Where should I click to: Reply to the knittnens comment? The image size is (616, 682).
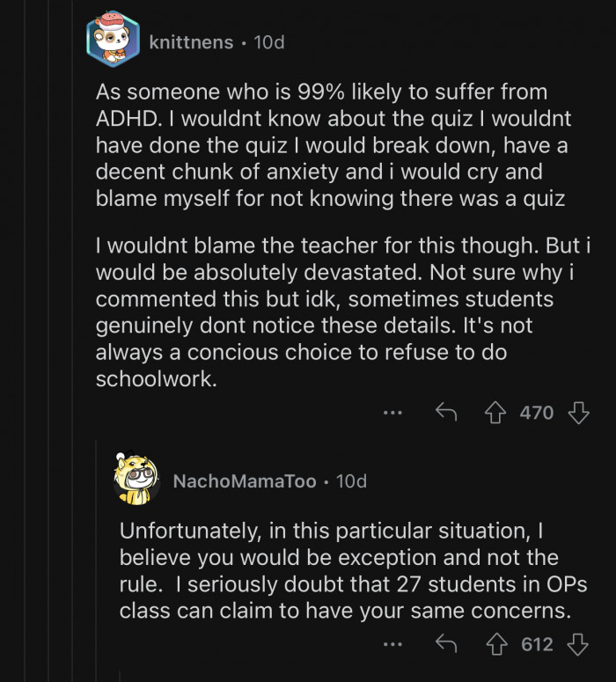tap(446, 412)
